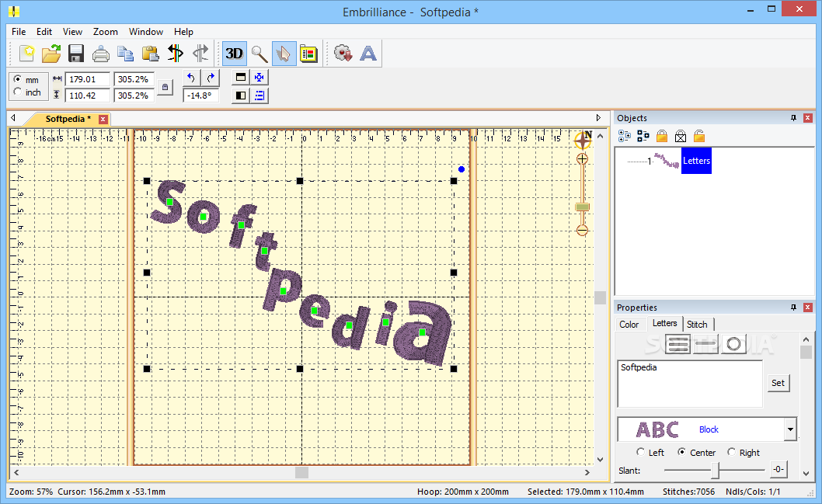Choose Left text alignment
The height and width of the screenshot is (504, 822).
(x=641, y=452)
